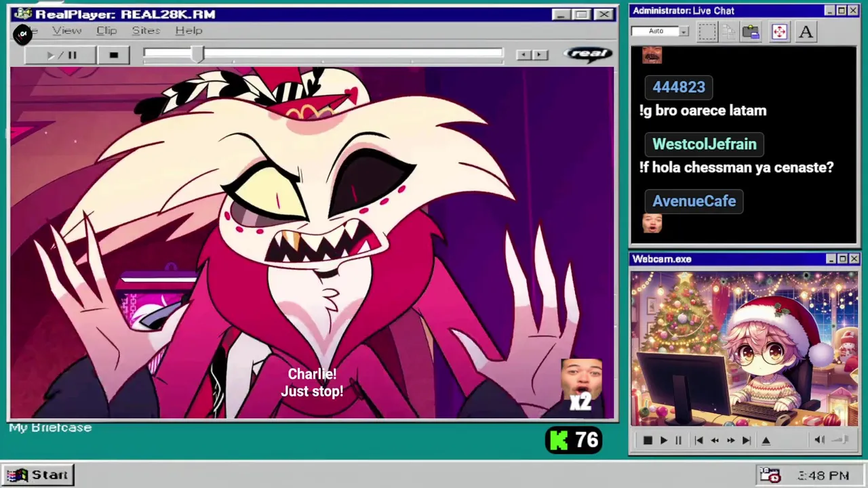Mute the Webcam.exe speaker icon
The width and height of the screenshot is (868, 488).
(819, 440)
